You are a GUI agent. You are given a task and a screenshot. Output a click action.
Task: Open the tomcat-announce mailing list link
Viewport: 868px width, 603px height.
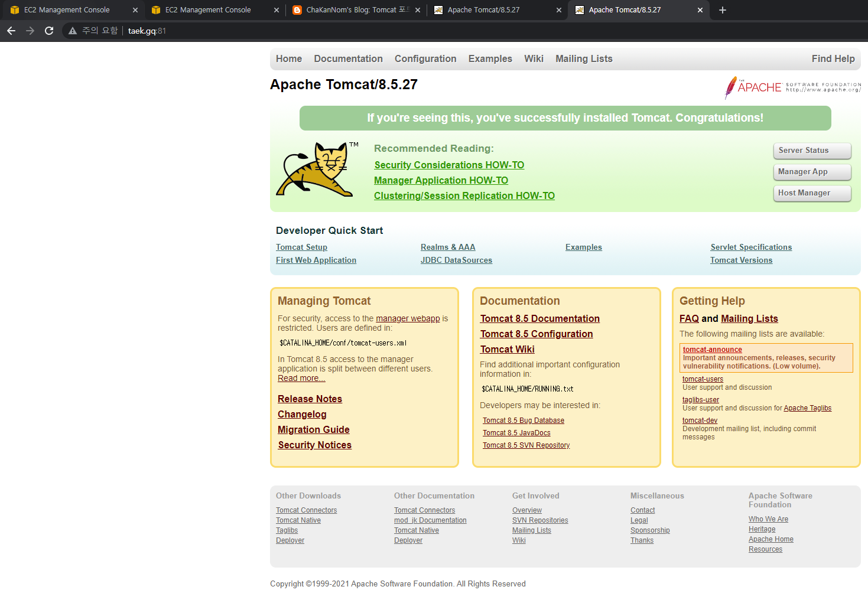pyautogui.click(x=713, y=350)
